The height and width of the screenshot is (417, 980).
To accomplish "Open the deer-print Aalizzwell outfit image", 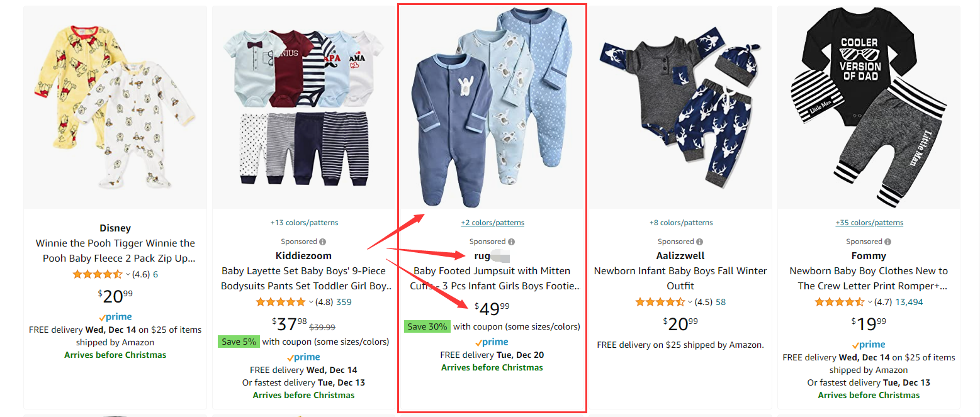I will 681,107.
